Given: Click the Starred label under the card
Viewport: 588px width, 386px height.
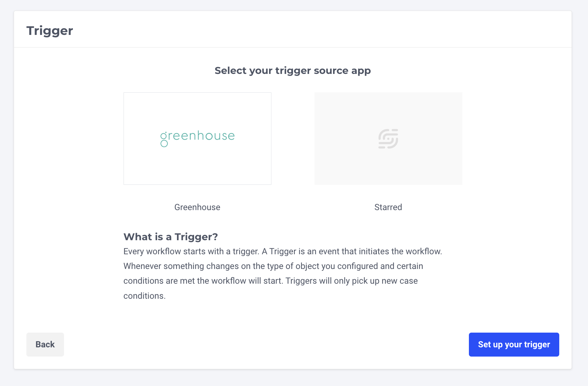Looking at the screenshot, I should point(388,207).
